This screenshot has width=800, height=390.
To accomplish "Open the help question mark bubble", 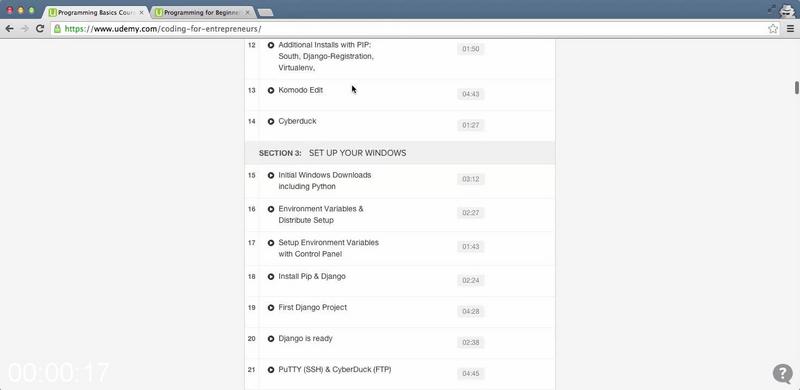I will (x=783, y=373).
